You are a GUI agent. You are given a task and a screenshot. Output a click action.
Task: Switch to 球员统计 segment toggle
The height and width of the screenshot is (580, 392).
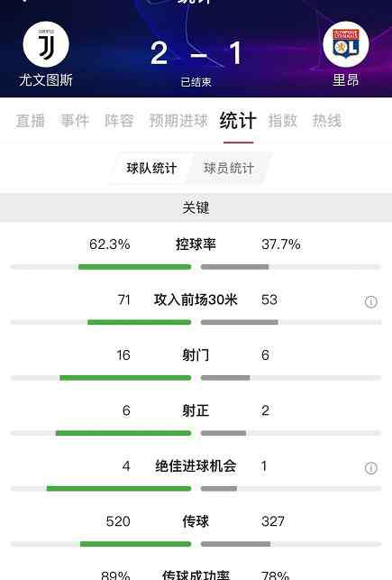(x=229, y=169)
